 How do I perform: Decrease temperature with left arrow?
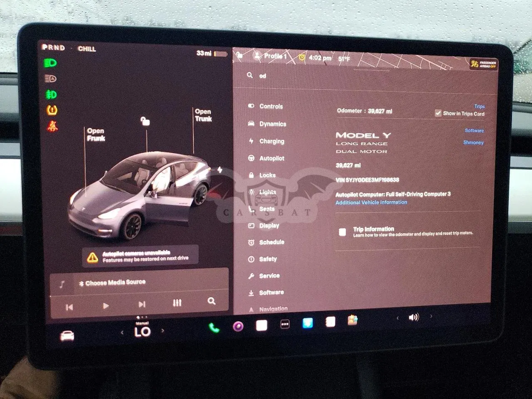coord(122,332)
